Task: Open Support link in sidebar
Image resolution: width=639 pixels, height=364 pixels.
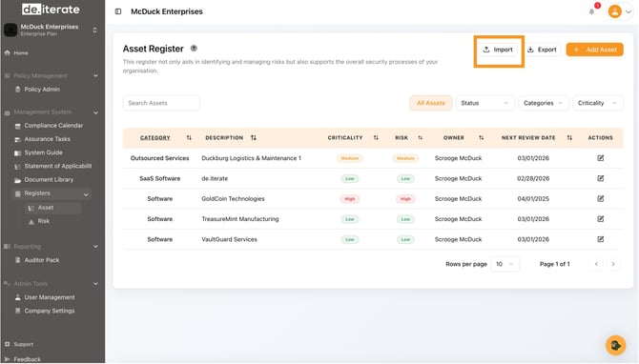Action: coord(19,344)
